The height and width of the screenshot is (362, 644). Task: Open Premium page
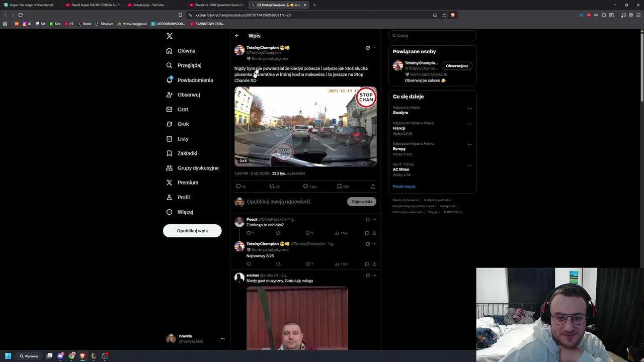(x=182, y=183)
